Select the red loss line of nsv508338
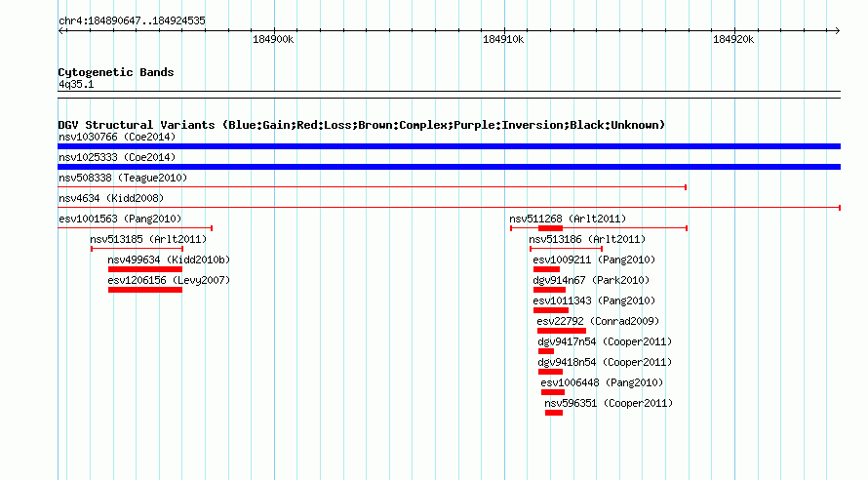 click(372, 187)
